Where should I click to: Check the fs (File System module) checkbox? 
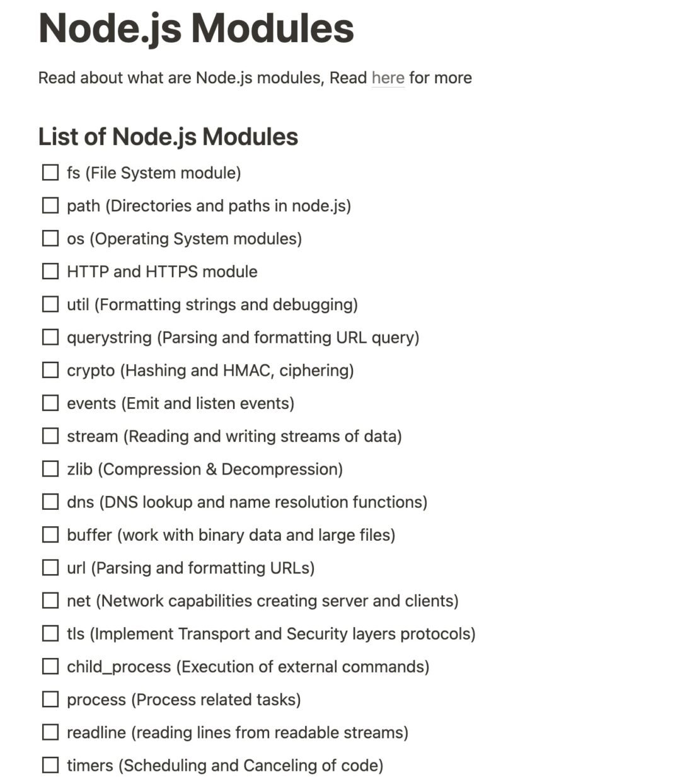50,172
